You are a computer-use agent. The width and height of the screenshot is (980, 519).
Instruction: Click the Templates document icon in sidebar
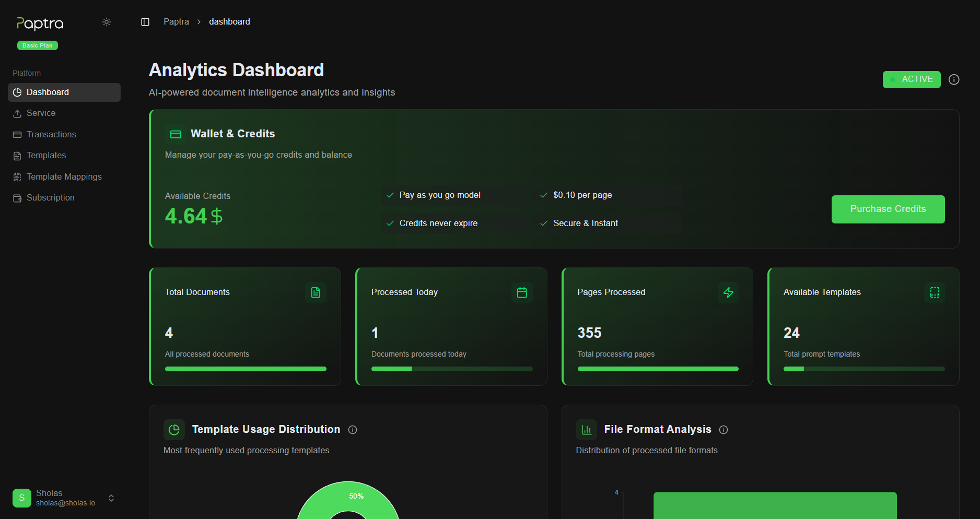point(17,156)
